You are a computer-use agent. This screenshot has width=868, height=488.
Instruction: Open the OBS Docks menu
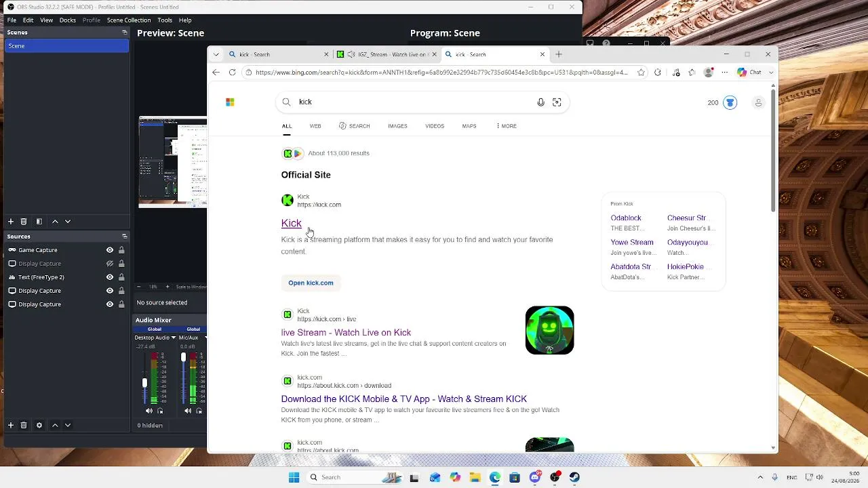[x=68, y=20]
